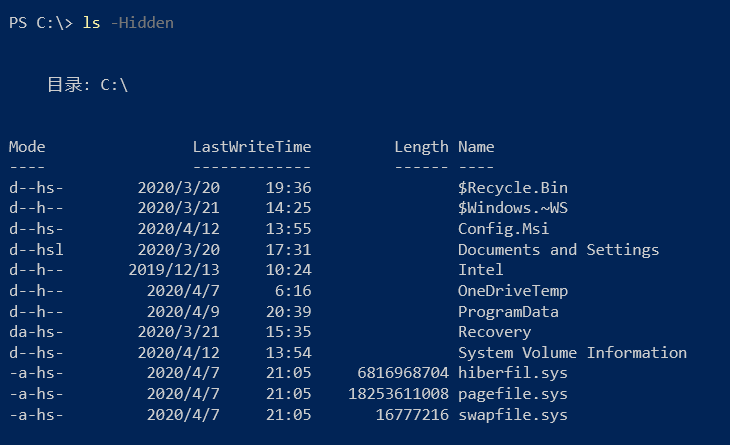Click the hiberfil.sys file name
Viewport: 730px width, 445px height.
pos(513,373)
